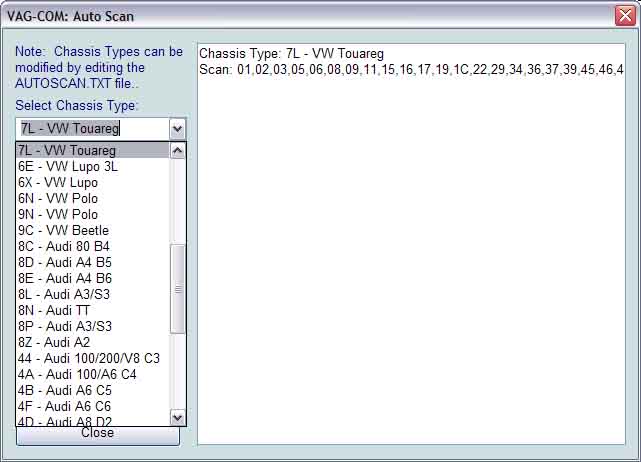The image size is (641, 462).
Task: Select 4A - Audi 100/A6 C4
Action: coord(93,375)
